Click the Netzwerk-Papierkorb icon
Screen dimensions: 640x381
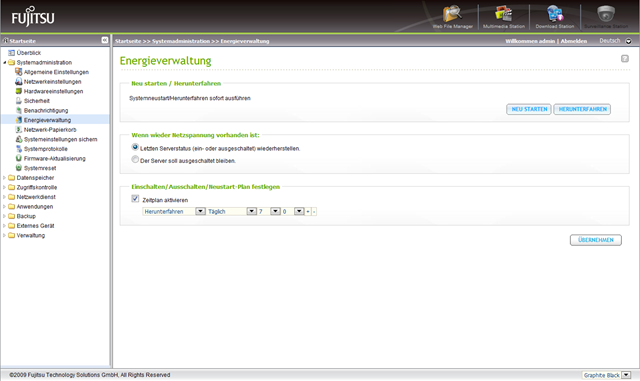point(18,129)
